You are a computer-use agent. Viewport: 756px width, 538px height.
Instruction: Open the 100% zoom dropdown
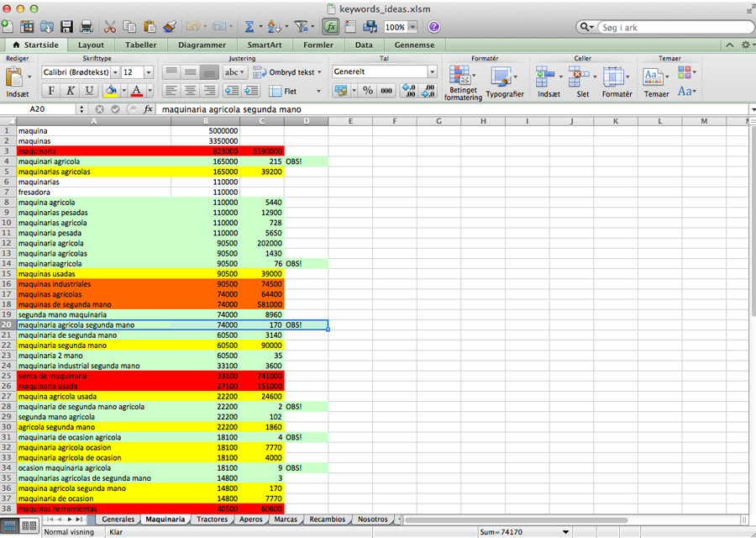click(x=412, y=27)
